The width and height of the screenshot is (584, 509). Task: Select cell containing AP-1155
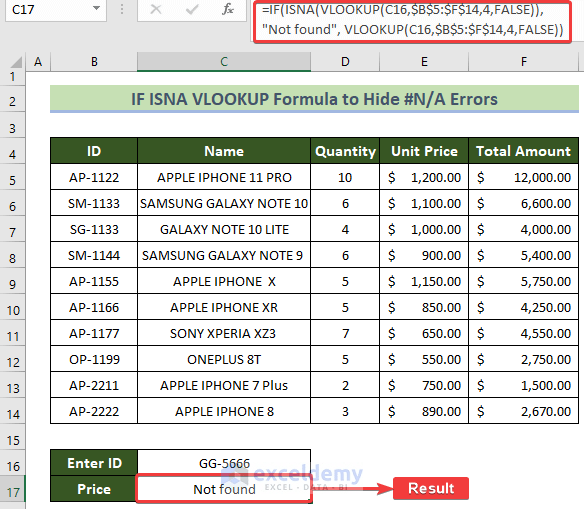coord(94,281)
